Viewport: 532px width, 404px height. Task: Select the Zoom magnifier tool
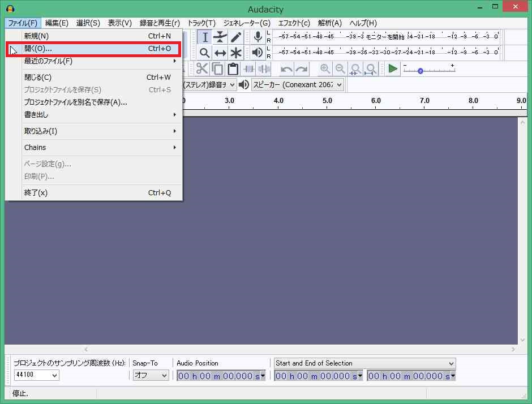[204, 53]
